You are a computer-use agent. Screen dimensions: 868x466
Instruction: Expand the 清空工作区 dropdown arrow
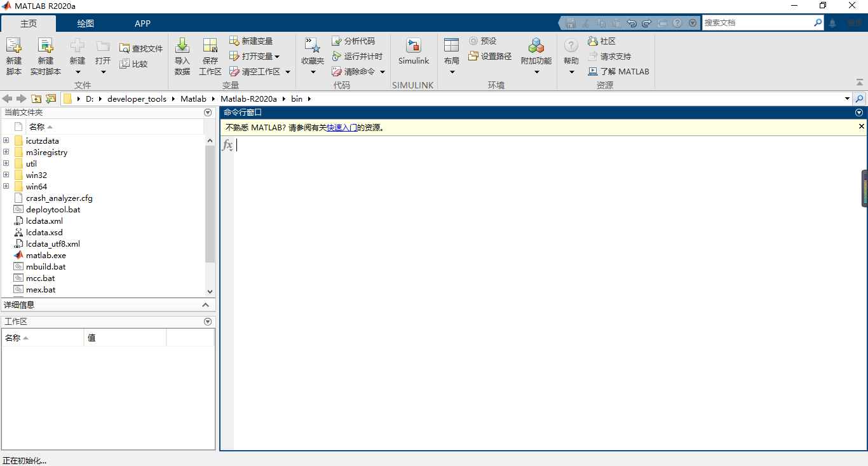288,72
